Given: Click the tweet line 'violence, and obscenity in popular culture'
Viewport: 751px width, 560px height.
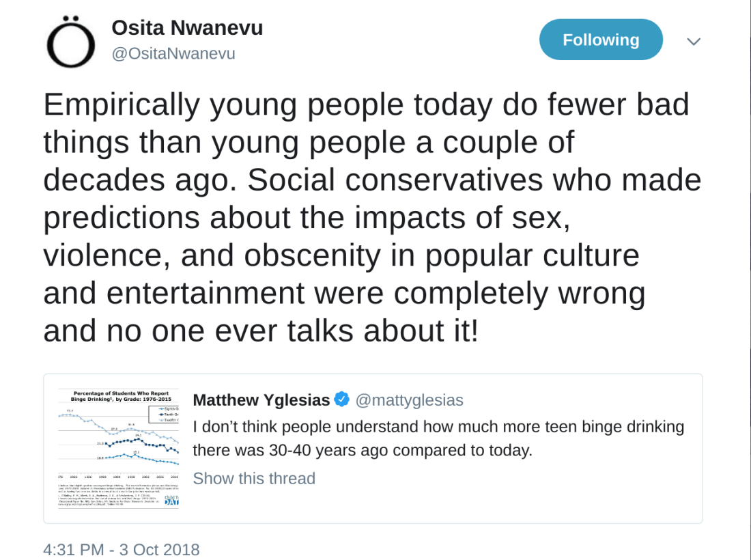Looking at the screenshot, I should 341,256.
